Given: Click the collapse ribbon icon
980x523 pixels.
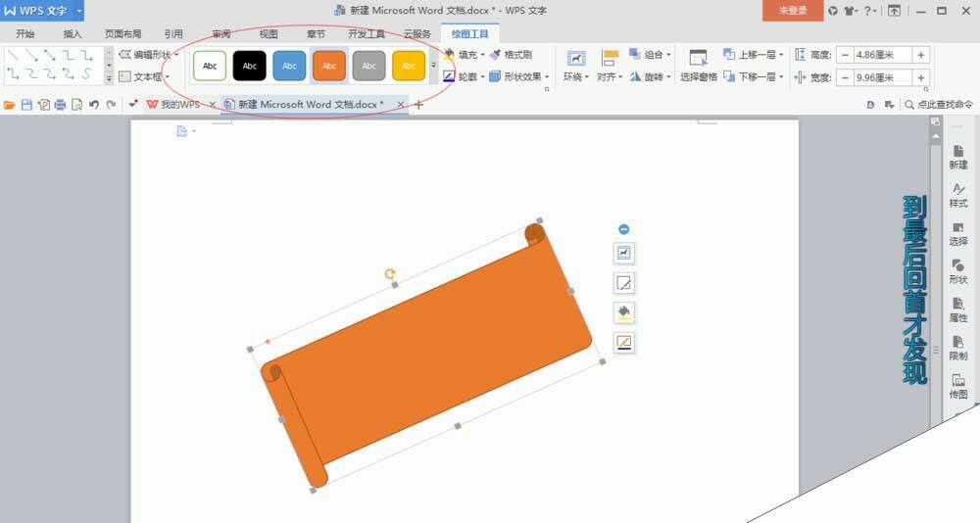Looking at the screenshot, I should click(895, 11).
